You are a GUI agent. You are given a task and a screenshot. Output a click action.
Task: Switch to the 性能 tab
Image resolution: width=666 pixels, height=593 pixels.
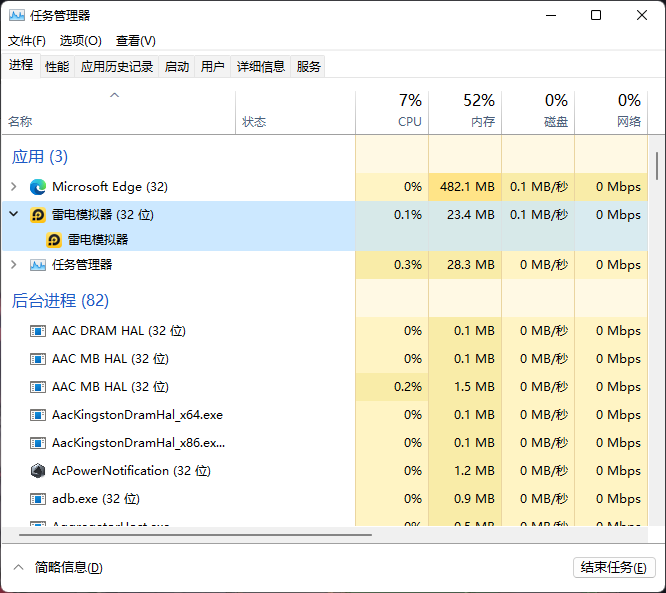[x=57, y=66]
